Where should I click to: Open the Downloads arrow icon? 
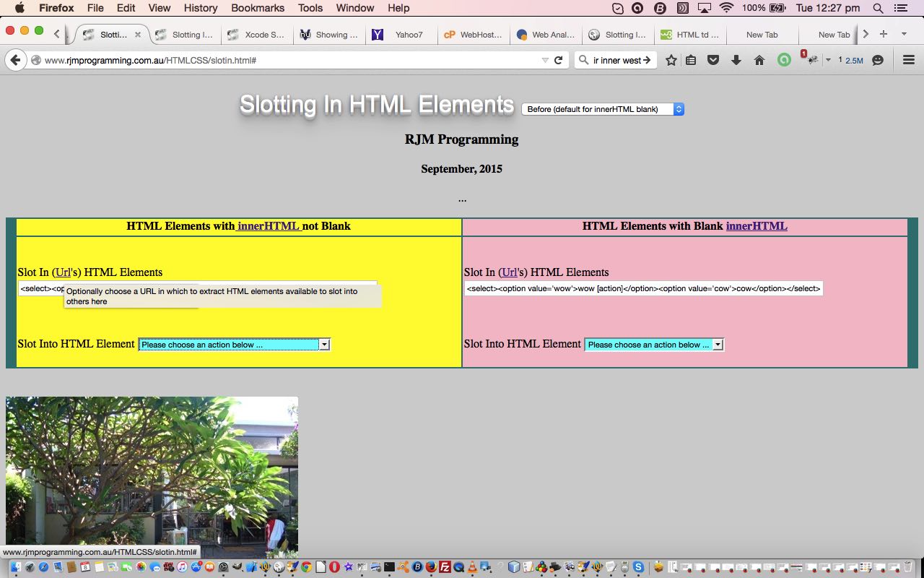tap(736, 60)
